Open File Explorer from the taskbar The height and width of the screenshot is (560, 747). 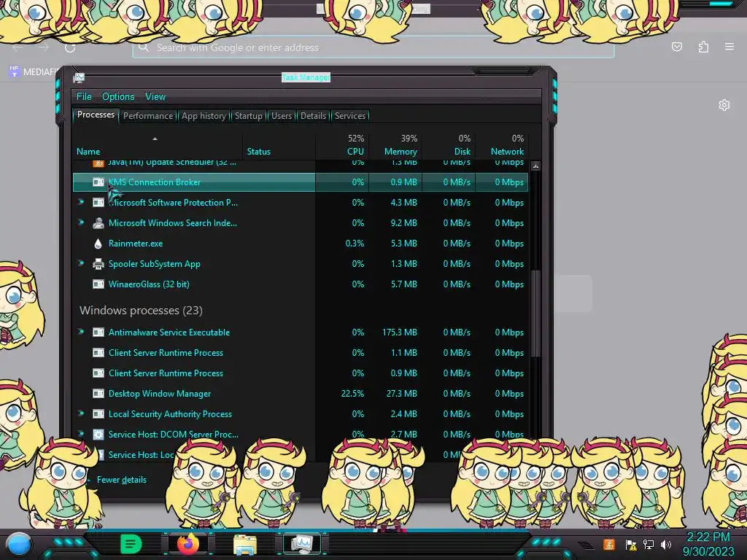(x=245, y=544)
